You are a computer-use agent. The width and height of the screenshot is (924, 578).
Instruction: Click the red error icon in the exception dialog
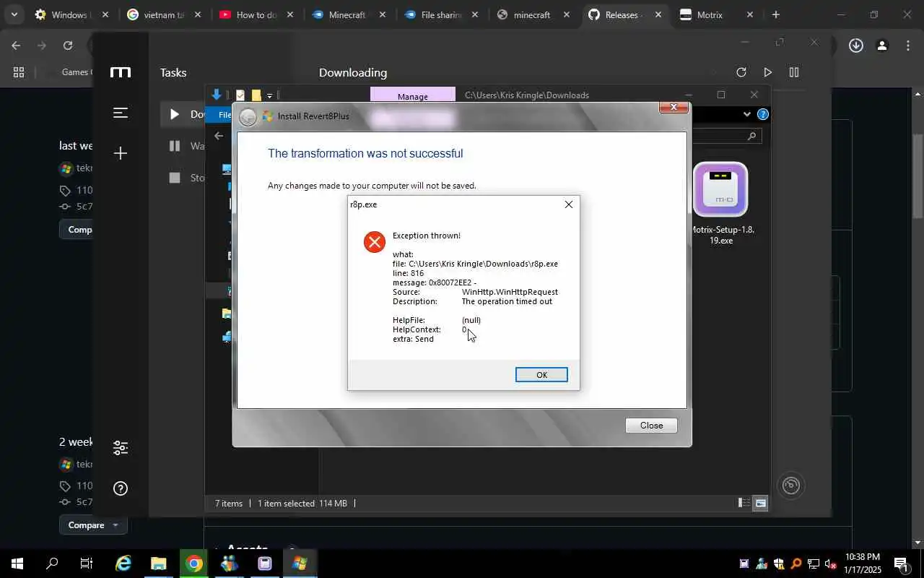(374, 242)
